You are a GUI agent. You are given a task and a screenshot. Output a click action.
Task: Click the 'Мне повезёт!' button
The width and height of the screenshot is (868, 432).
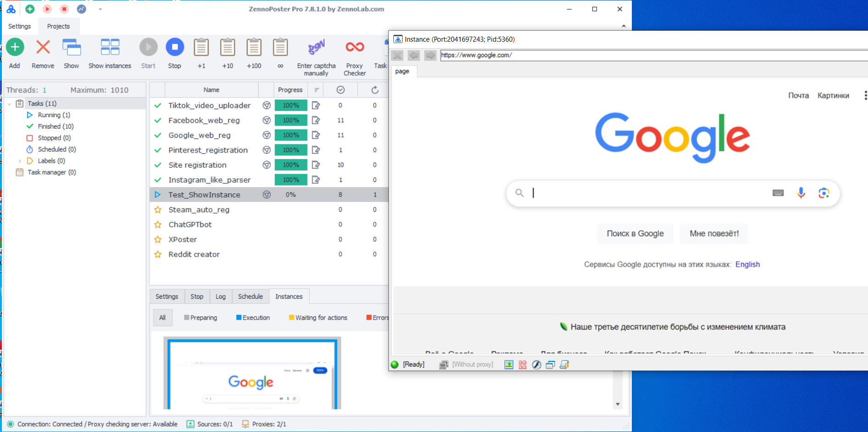click(714, 234)
